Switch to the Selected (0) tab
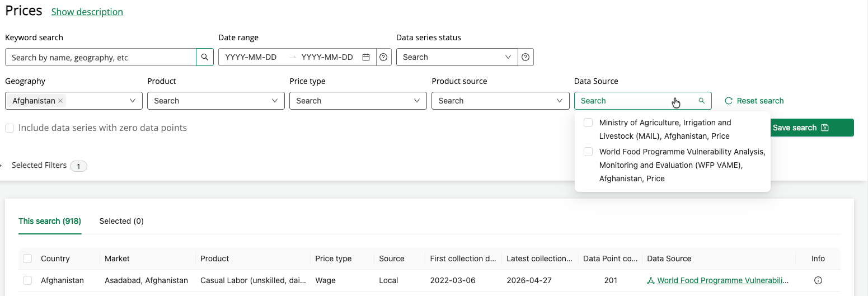868x296 pixels. [121, 221]
